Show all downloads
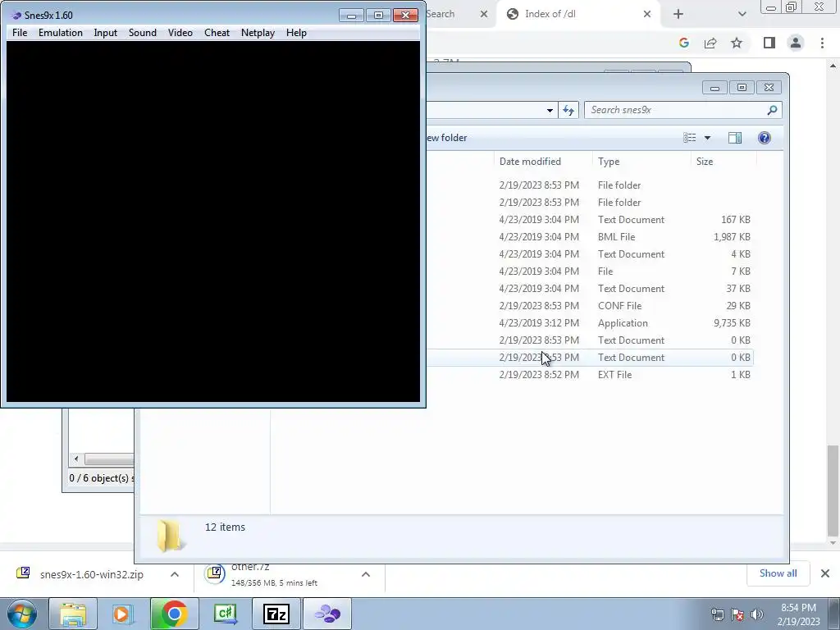The height and width of the screenshot is (630, 840). pyautogui.click(x=778, y=573)
